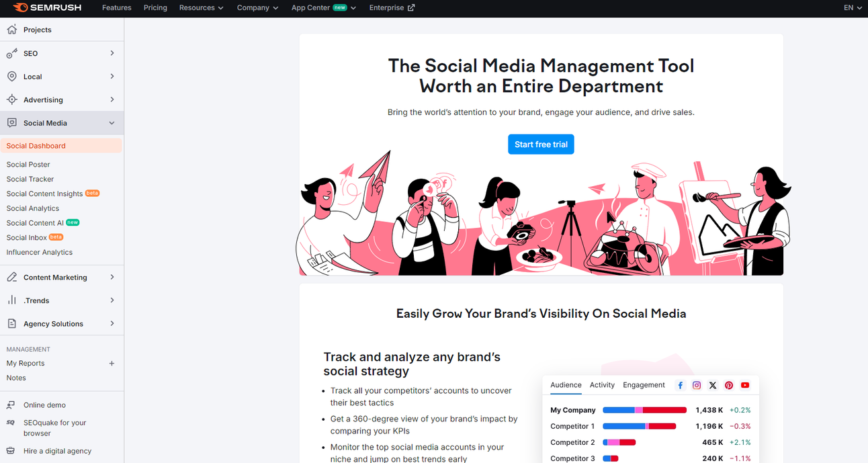Open the Social Tracker link
Image resolution: width=868 pixels, height=463 pixels.
point(30,179)
